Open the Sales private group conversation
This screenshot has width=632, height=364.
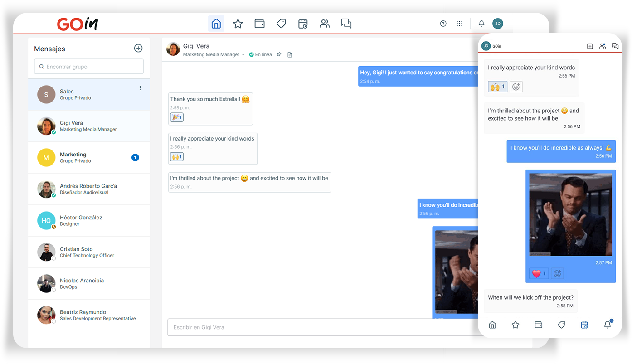tap(89, 94)
